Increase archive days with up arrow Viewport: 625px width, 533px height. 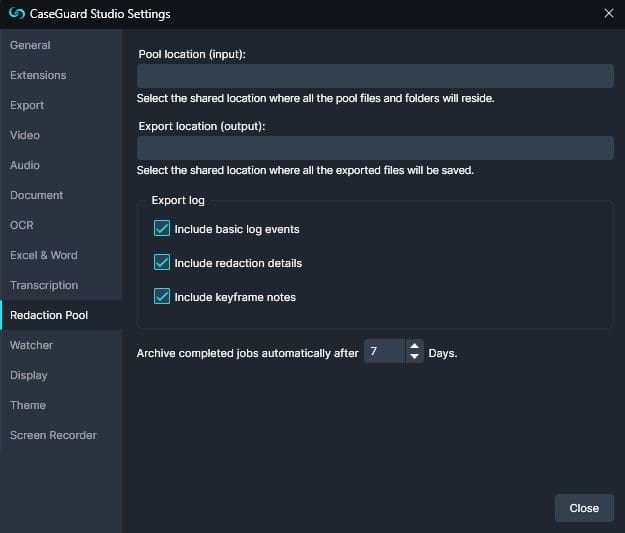[415, 346]
